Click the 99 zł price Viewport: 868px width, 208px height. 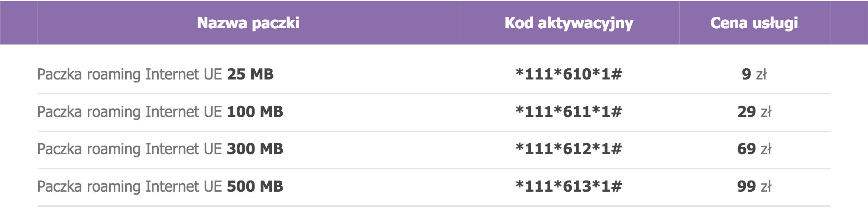point(754,186)
